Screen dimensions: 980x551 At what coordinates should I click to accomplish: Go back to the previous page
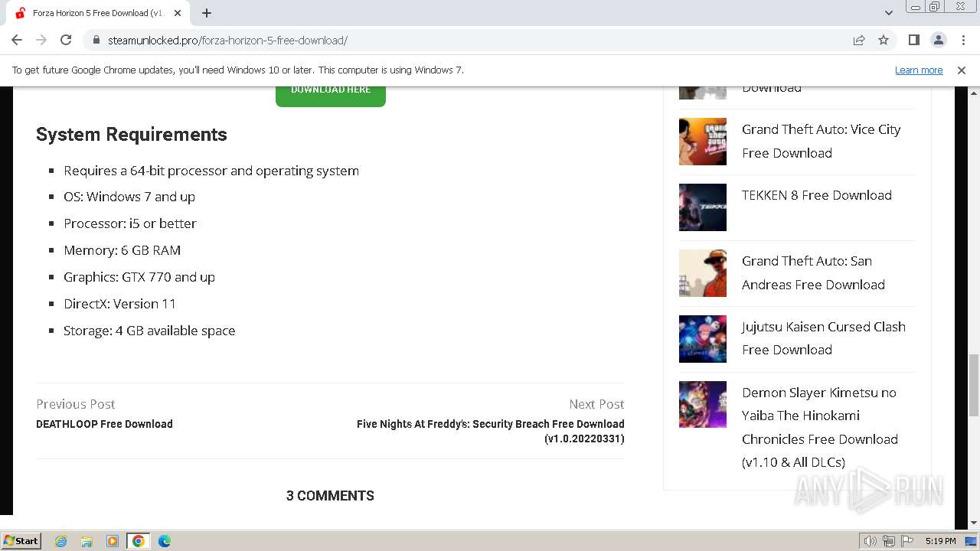(17, 40)
